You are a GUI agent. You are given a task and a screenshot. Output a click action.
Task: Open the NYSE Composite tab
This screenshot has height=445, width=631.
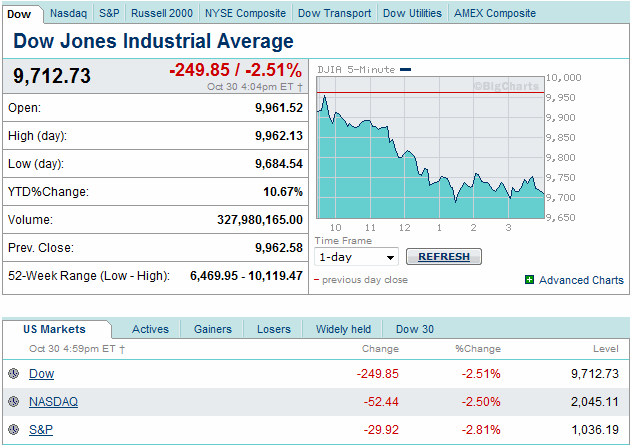245,13
